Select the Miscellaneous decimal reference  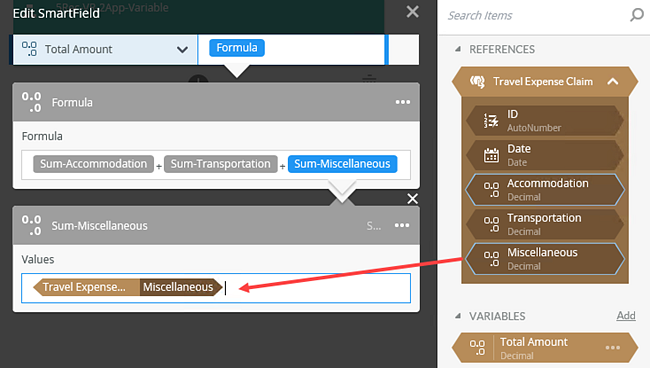coord(545,259)
